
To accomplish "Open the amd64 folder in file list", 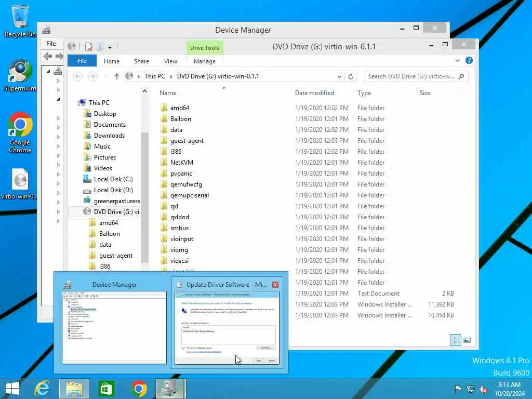I will point(179,108).
